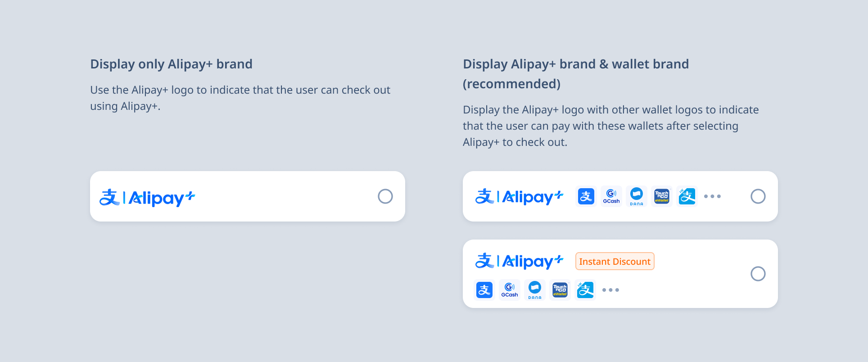Screen dimensions: 868x362
Task: Select the Touch 'n Go icon in bottom card
Action: pos(560,290)
